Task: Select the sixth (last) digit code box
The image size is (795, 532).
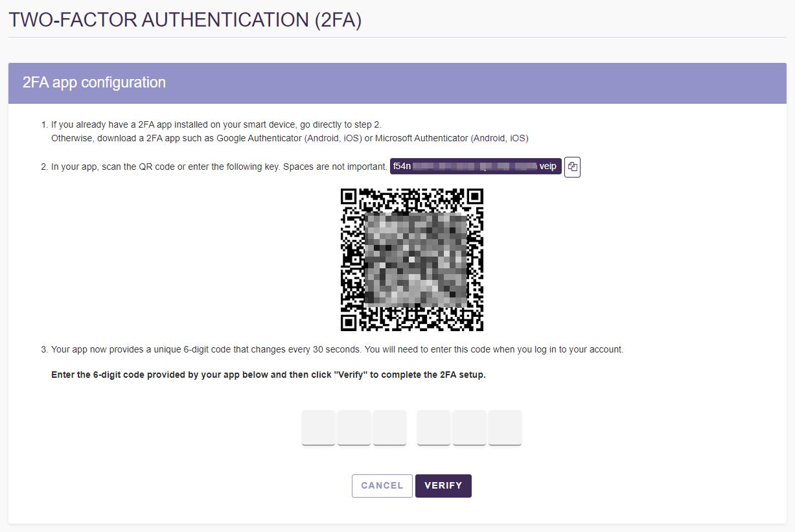Action: click(505, 427)
